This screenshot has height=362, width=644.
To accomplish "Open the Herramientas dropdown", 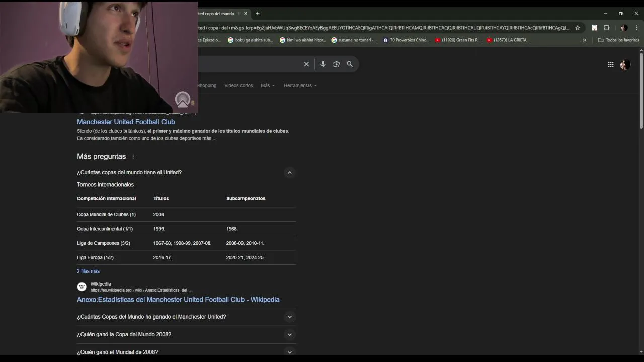I will (x=300, y=86).
